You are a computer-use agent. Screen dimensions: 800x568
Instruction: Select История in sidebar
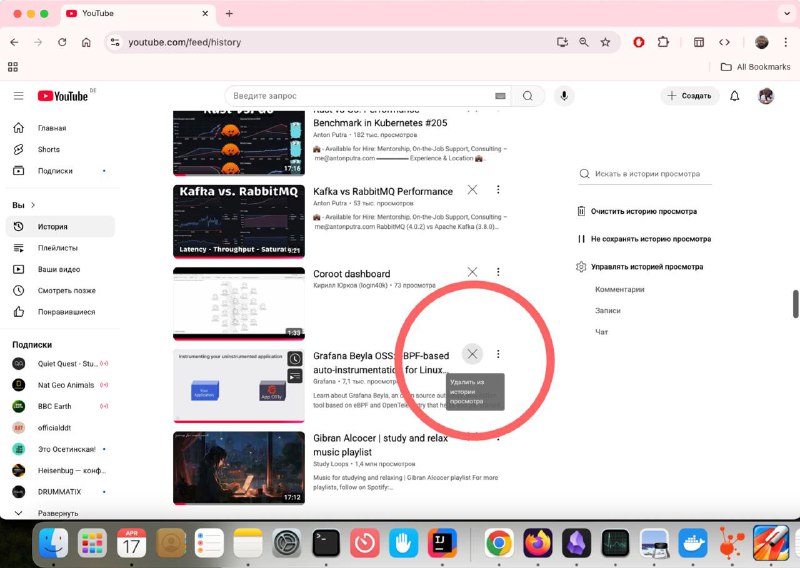click(x=60, y=227)
